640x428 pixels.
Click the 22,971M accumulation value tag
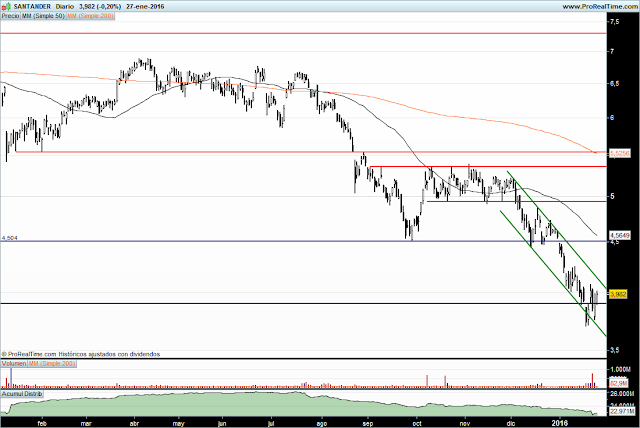coord(620,412)
